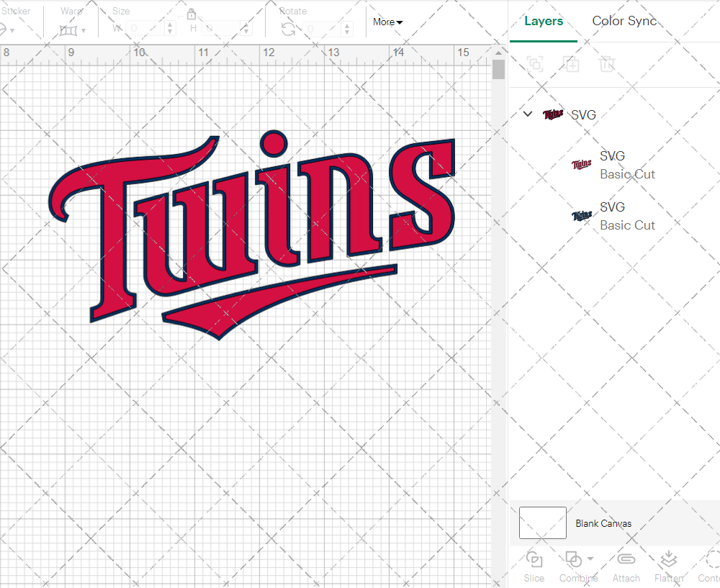Image resolution: width=720 pixels, height=588 pixels.
Task: Click the Blank Canvas swatch
Action: pyautogui.click(x=542, y=523)
